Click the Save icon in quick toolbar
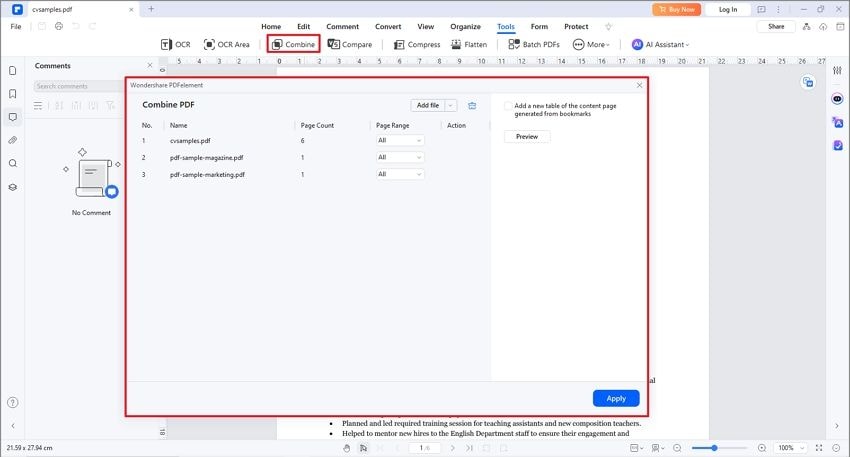 [x=42, y=26]
